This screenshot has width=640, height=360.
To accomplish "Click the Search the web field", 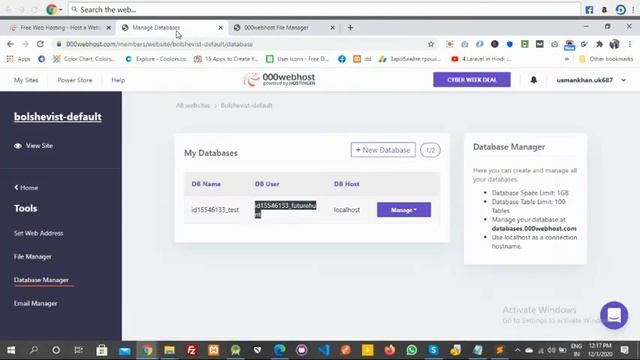I will click(x=324, y=9).
